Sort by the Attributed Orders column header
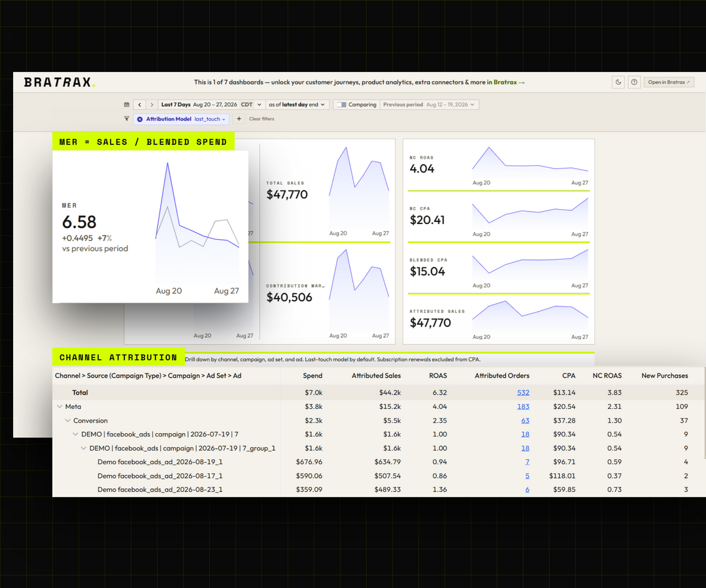This screenshot has width=706, height=588. 502,376
